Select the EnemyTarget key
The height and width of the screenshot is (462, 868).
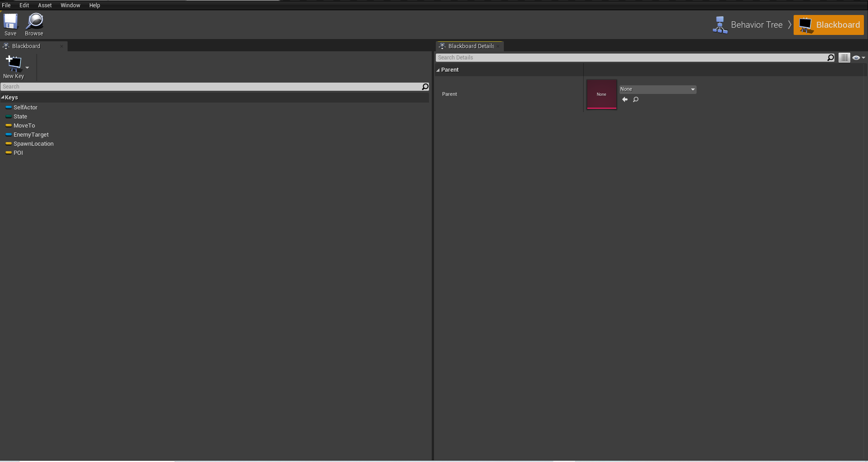pos(31,135)
